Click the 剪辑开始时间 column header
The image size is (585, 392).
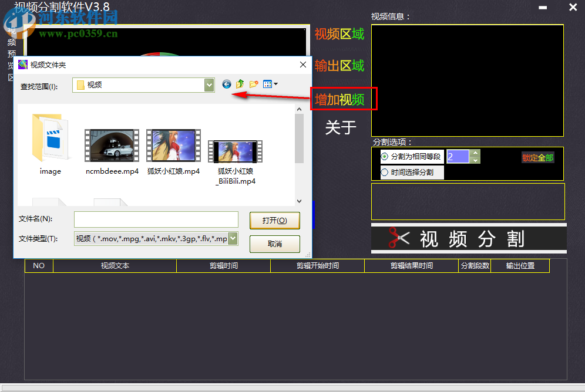pos(318,266)
